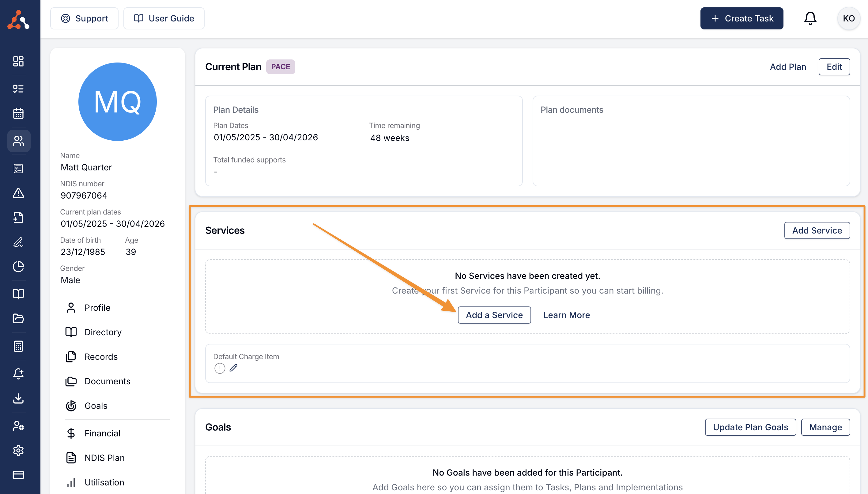Open the dashboard grid icon in sidebar
This screenshot has width=868, height=494.
tap(18, 61)
